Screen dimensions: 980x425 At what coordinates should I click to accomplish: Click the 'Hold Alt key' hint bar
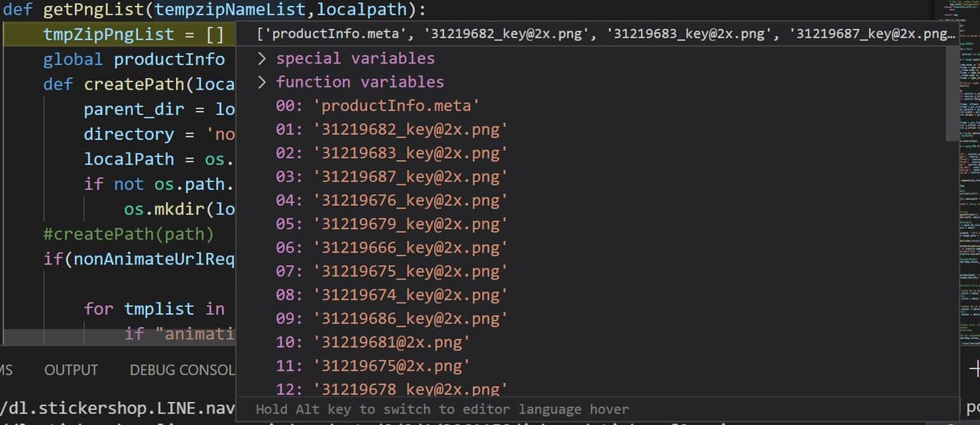pos(442,410)
